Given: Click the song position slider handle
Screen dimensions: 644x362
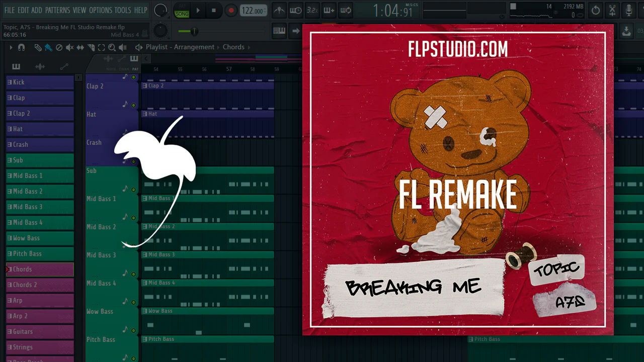Looking at the screenshot, I should (194, 31).
